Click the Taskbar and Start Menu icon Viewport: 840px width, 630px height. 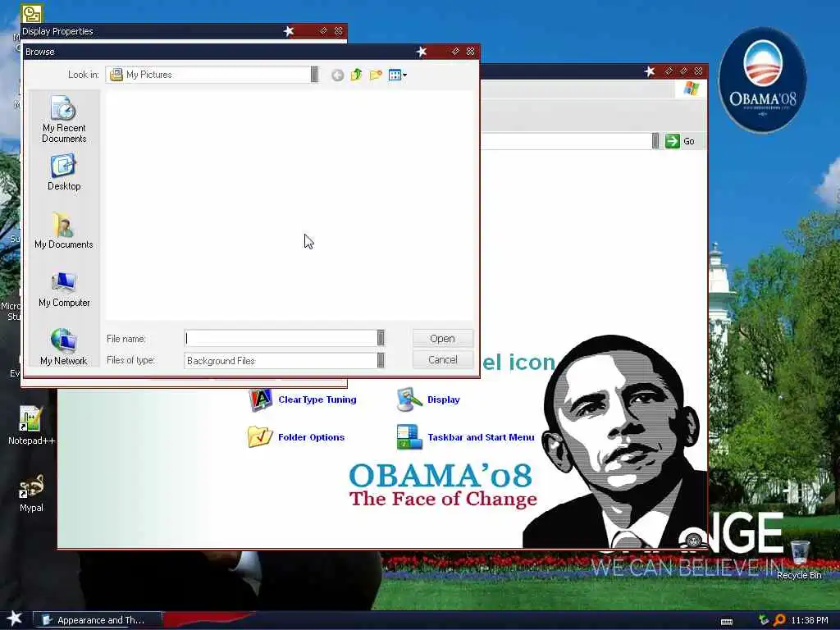(x=409, y=436)
